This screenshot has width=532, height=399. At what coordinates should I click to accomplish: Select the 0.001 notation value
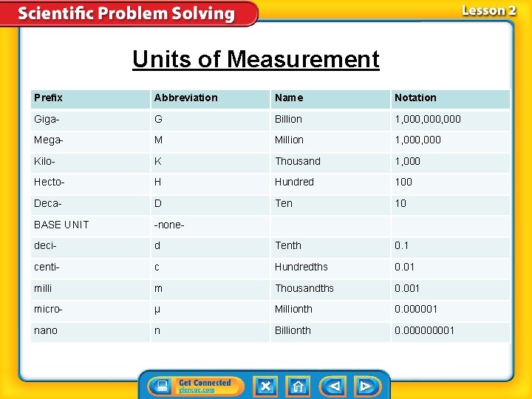407,288
